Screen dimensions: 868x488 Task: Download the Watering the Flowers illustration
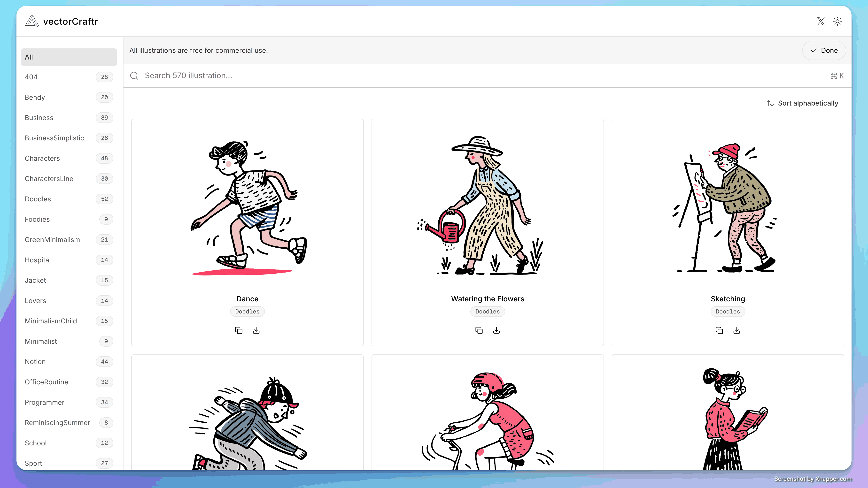(x=496, y=330)
